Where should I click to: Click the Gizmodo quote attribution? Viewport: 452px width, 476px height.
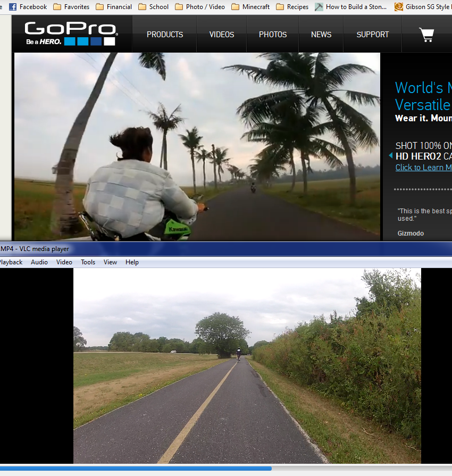click(x=411, y=233)
